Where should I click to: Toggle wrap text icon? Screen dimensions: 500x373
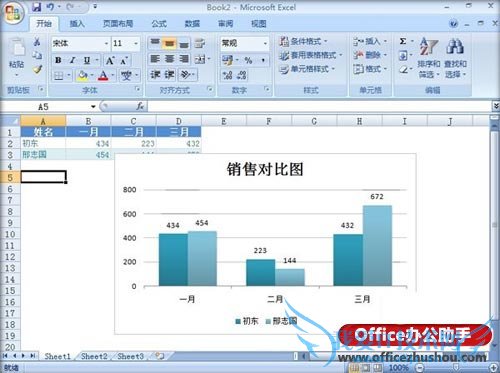coord(200,43)
